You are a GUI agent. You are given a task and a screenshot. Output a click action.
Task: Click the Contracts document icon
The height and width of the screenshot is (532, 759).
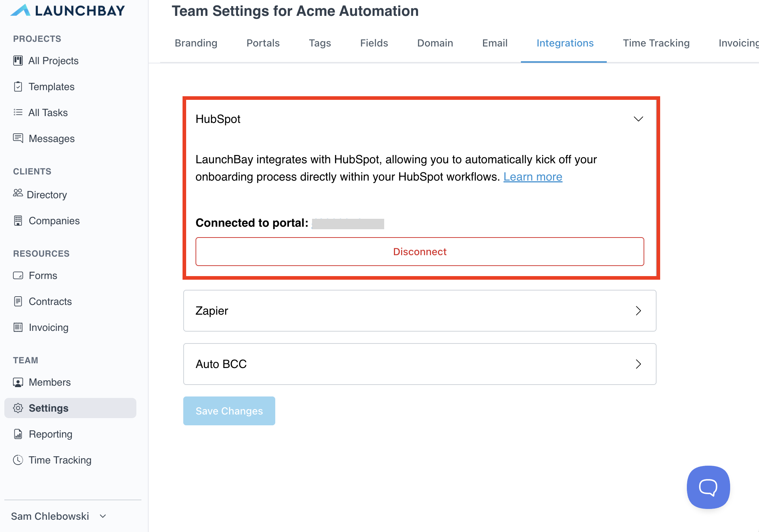18,301
